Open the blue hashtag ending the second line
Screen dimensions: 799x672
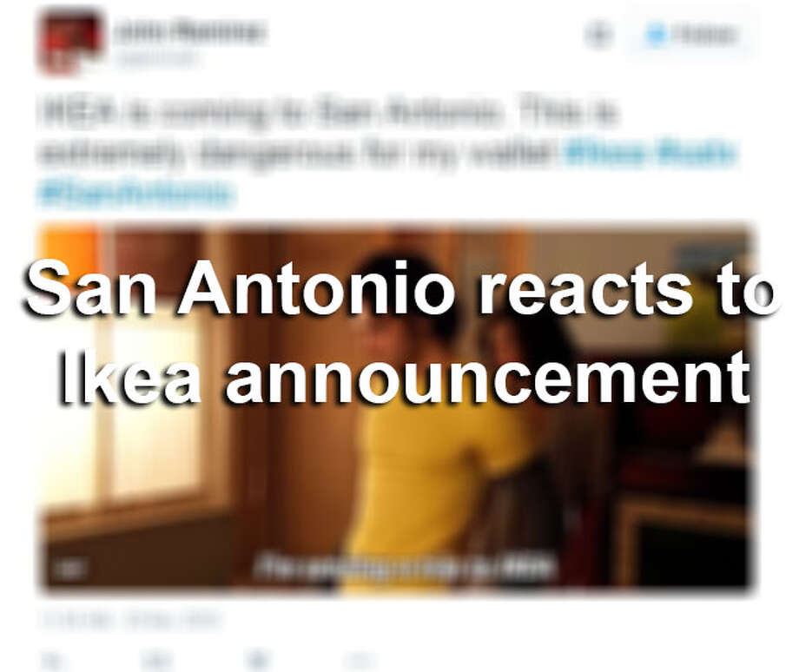click(x=650, y=152)
